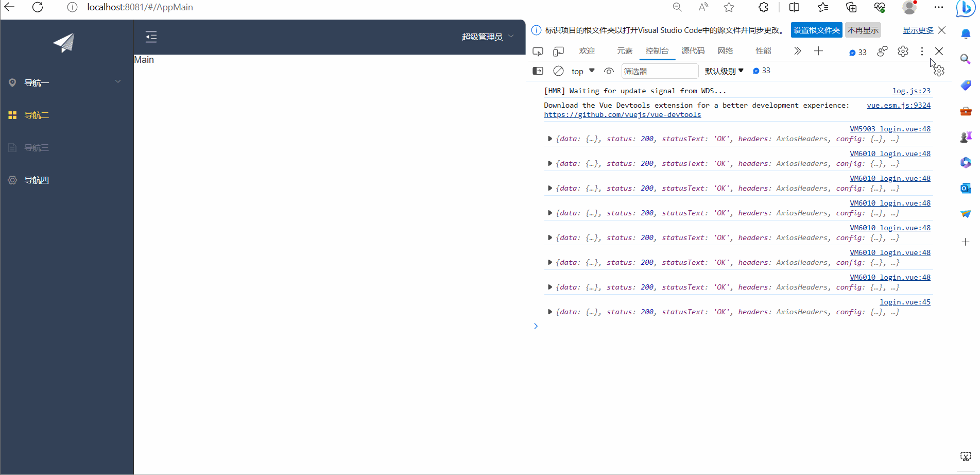Expand the VM5903 login.vue:48 response object
This screenshot has height=475, width=980.
click(x=550, y=139)
